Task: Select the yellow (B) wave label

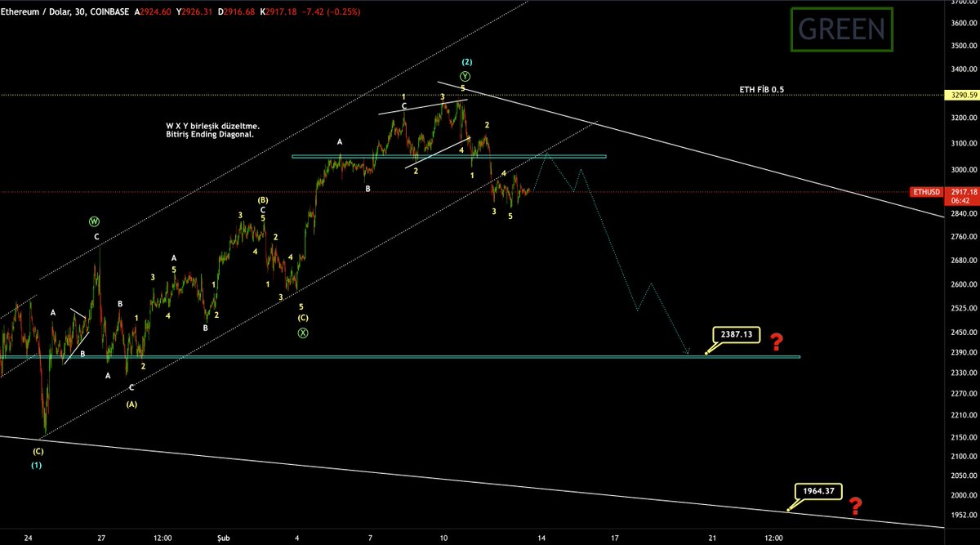Action: [x=263, y=199]
